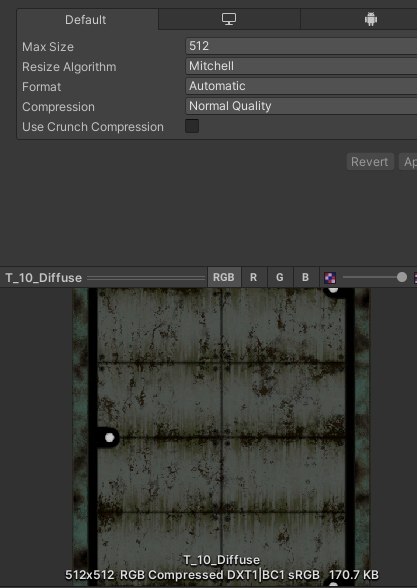Click the Format label

[x=42, y=87]
